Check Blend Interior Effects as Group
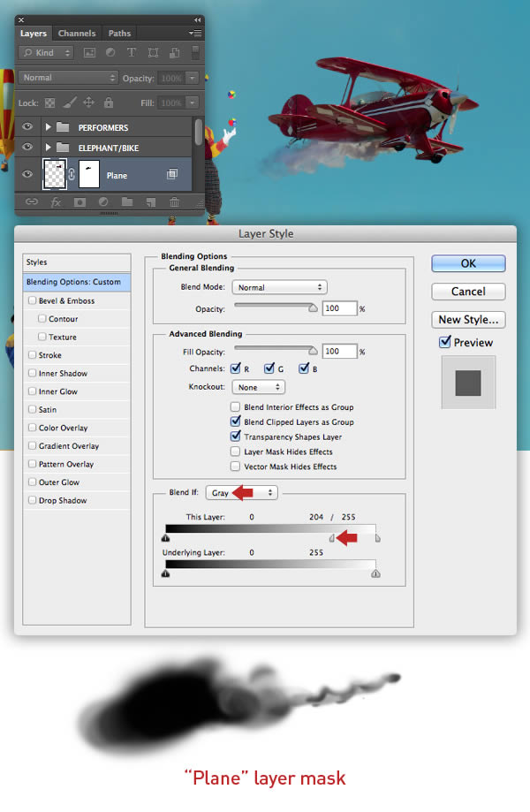 (235, 406)
